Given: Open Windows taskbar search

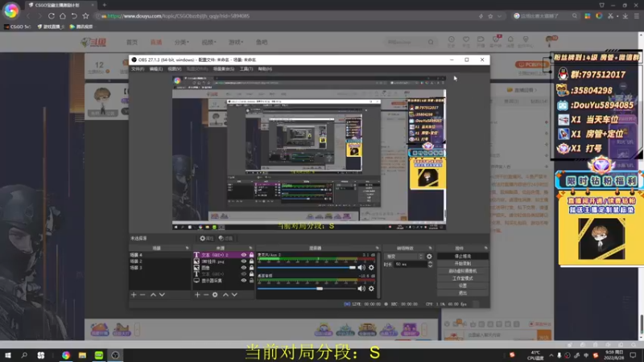Looking at the screenshot, I should point(24,355).
